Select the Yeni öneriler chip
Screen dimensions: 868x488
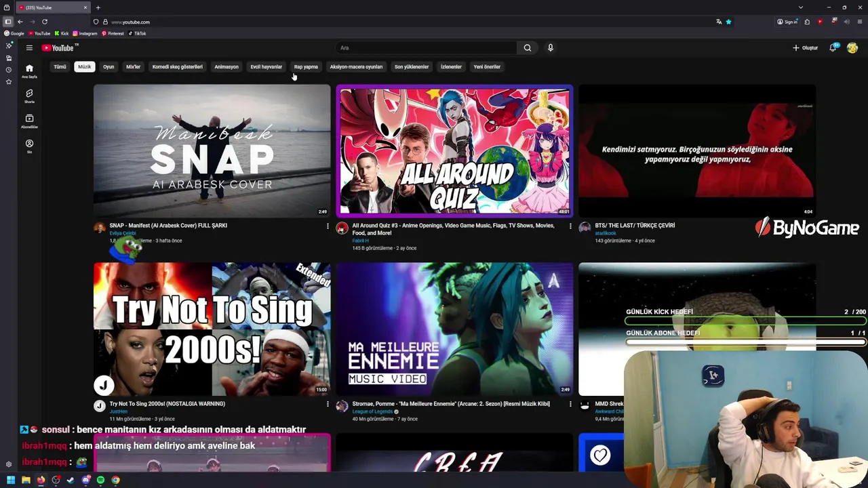pyautogui.click(x=487, y=66)
